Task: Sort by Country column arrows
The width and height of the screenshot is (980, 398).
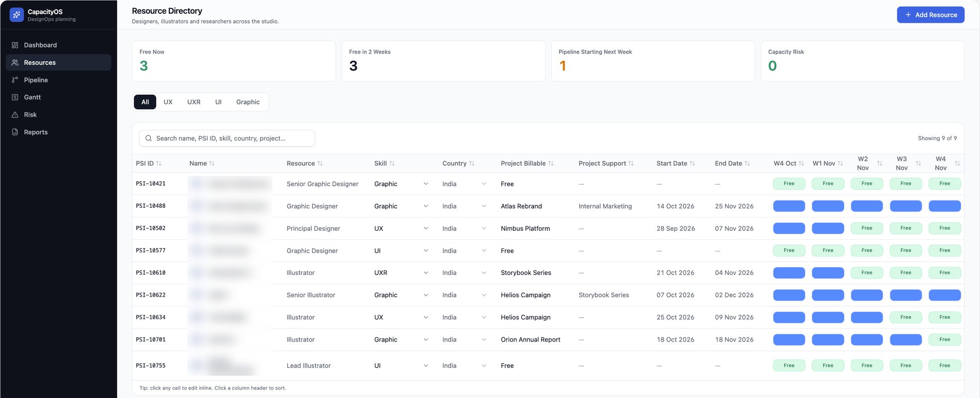Action: tap(471, 163)
